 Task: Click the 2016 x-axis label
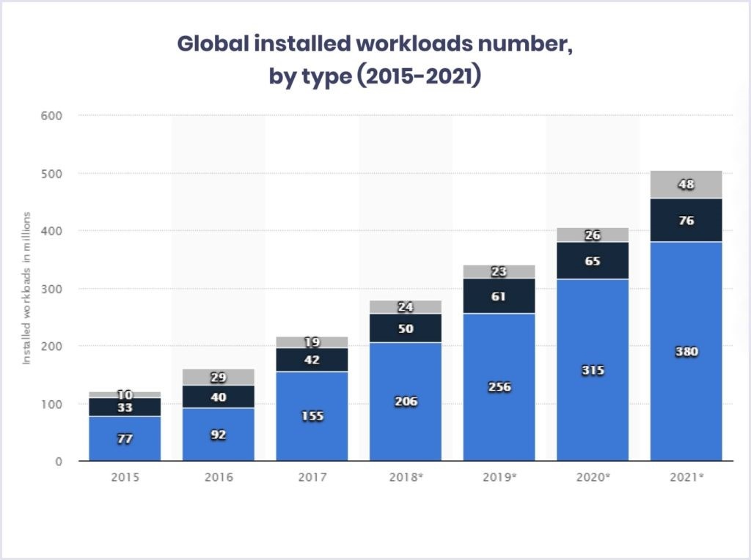(x=219, y=477)
